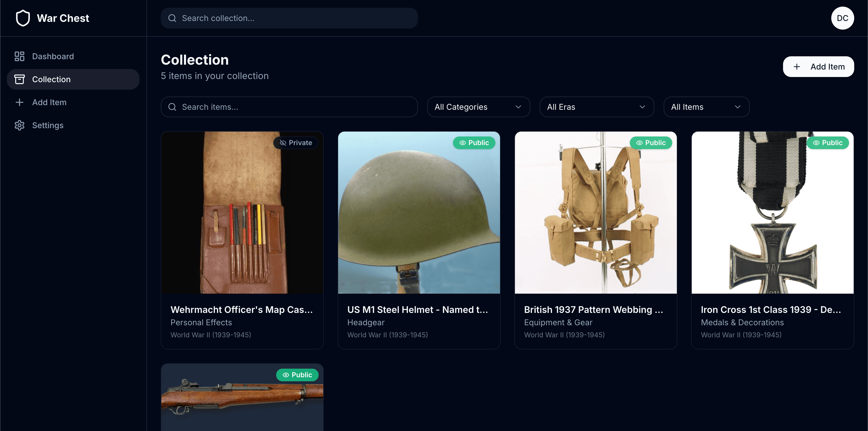
Task: Click the magnifier icon in the items search field
Action: 172,107
